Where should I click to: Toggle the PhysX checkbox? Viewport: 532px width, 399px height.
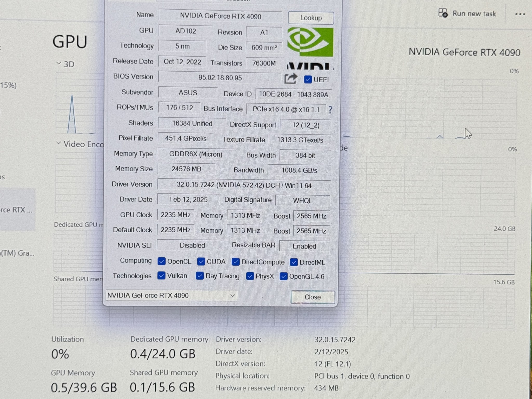coord(250,276)
